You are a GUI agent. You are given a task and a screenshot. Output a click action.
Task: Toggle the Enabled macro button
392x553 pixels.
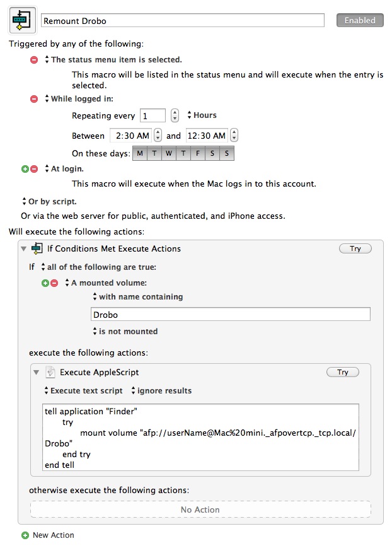(360, 20)
